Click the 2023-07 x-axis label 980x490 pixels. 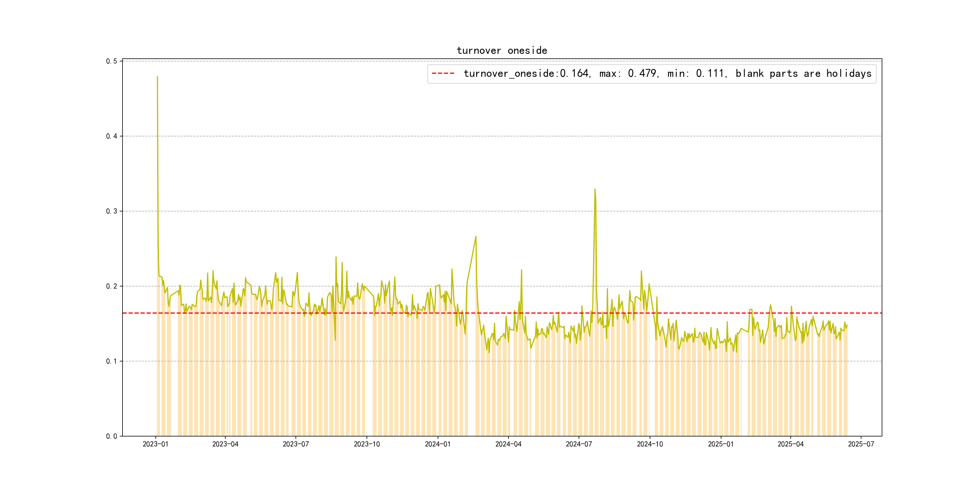(296, 444)
